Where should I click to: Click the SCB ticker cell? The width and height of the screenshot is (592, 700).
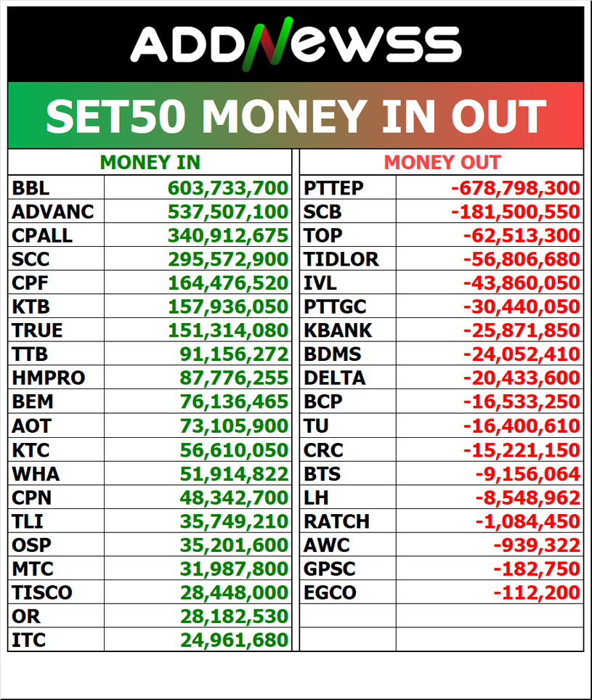click(x=323, y=213)
